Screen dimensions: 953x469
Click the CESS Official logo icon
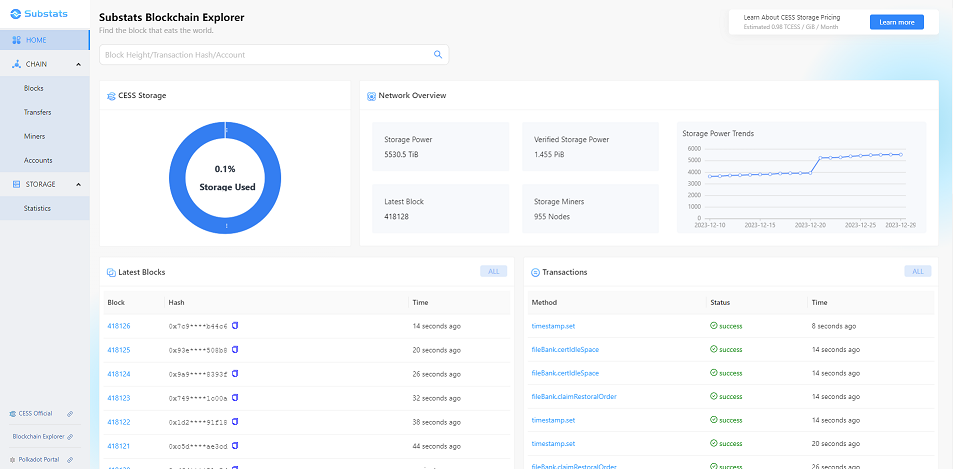[12, 414]
